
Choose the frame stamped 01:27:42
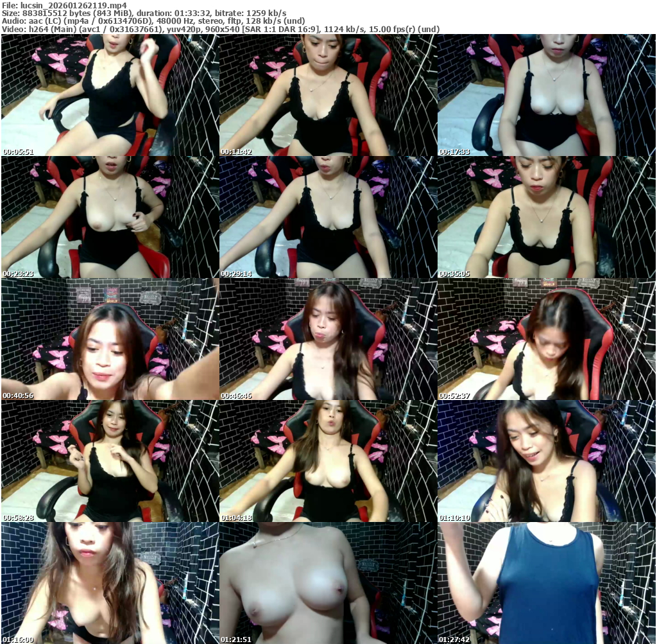point(547,583)
